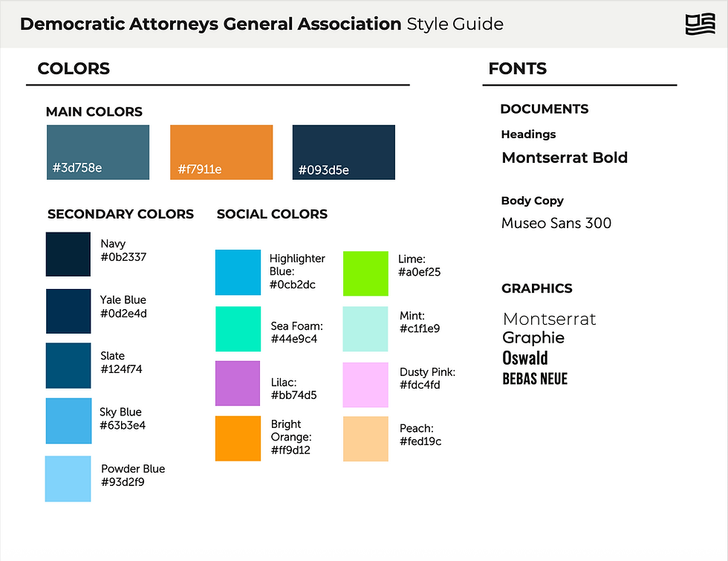Click the COLORS section heading

(74, 68)
